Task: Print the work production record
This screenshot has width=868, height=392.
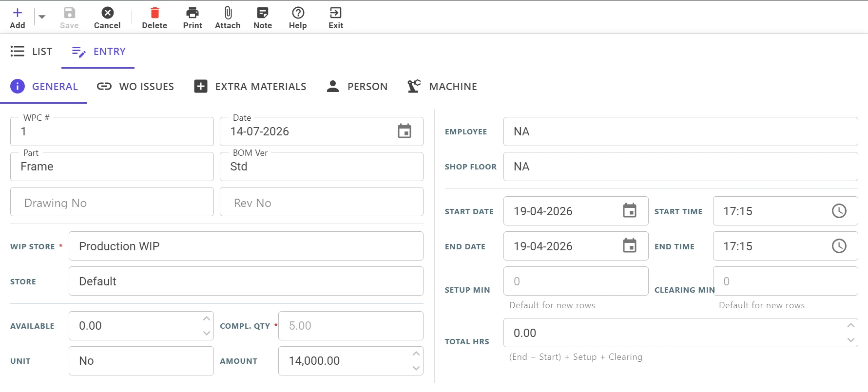Action: click(193, 18)
